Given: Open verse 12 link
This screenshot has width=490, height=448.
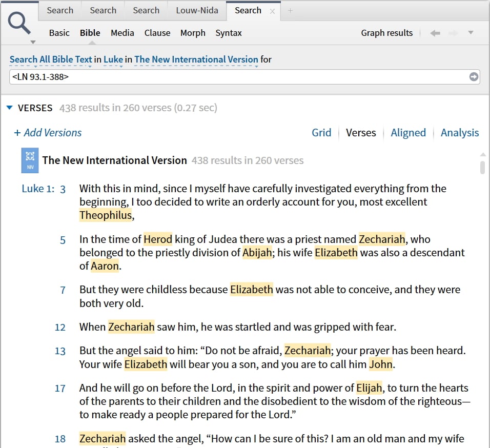Looking at the screenshot, I should click(x=60, y=328).
